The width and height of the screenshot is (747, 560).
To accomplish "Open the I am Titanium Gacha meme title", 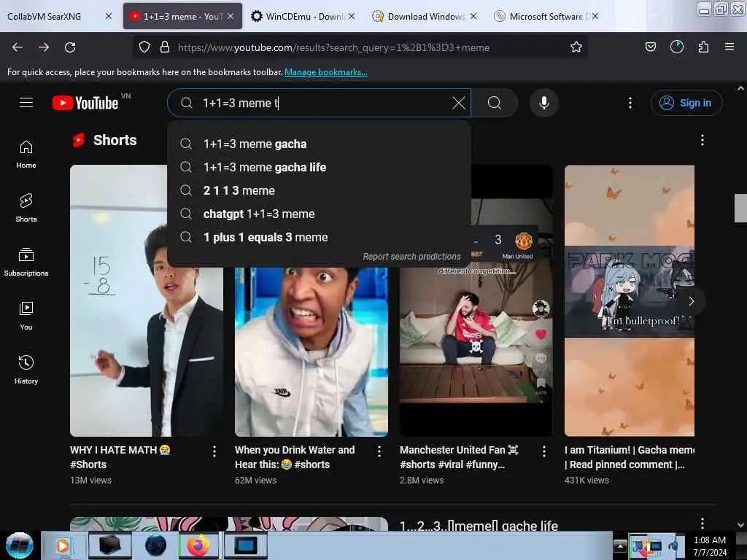I will 630,457.
